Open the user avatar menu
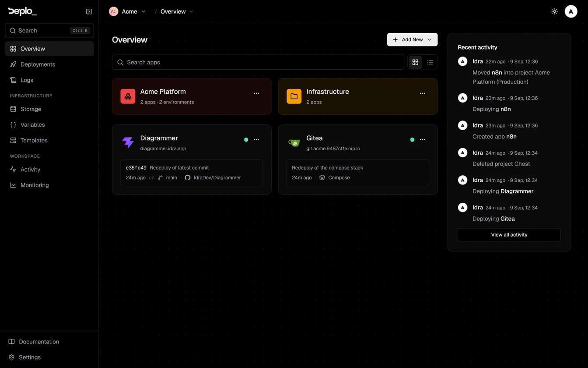The width and height of the screenshot is (588, 368). click(571, 11)
